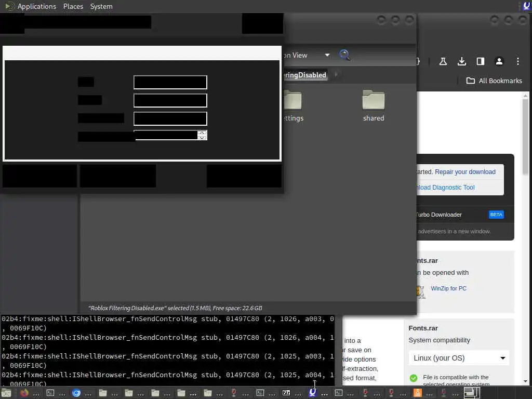
Task: Click the status bar text 'Roblox Filtering Disabled.exe' selected
Action: point(175,308)
